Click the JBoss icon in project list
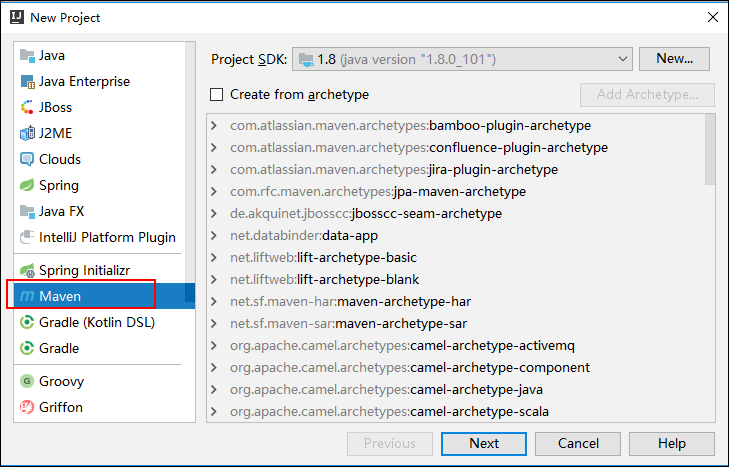729x467 pixels. pyautogui.click(x=27, y=108)
